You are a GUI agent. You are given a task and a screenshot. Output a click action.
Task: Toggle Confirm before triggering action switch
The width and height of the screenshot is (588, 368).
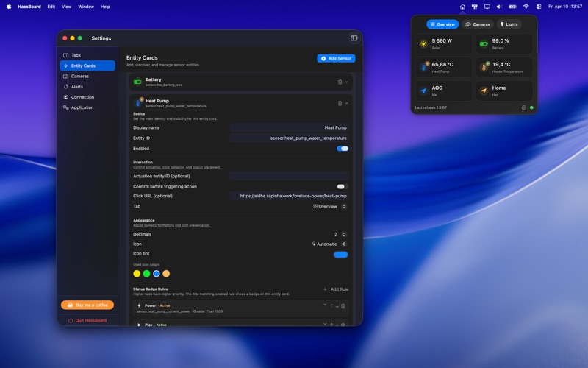(x=343, y=187)
